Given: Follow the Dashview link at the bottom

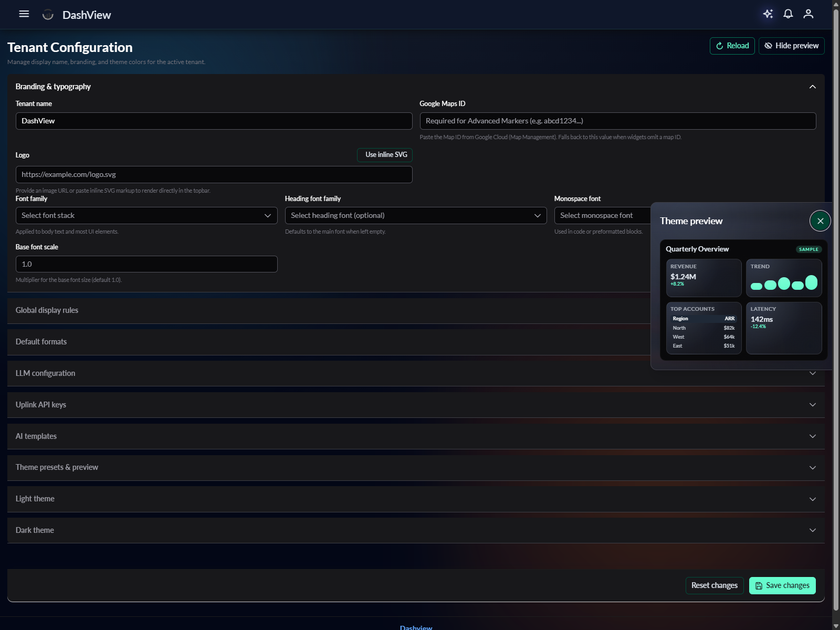Looking at the screenshot, I should pos(415,627).
